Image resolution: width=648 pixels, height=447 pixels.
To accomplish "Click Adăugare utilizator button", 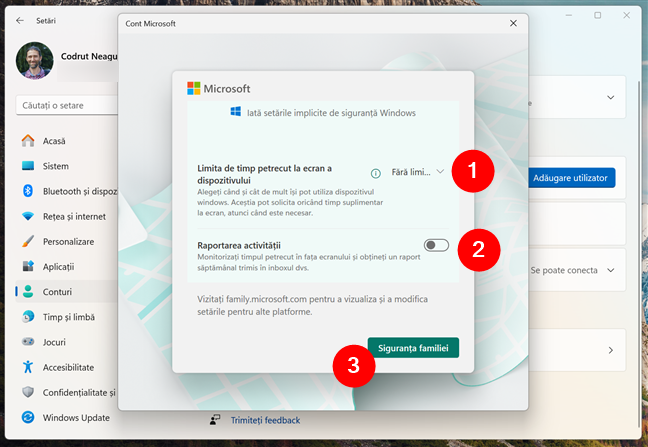I will 571,178.
